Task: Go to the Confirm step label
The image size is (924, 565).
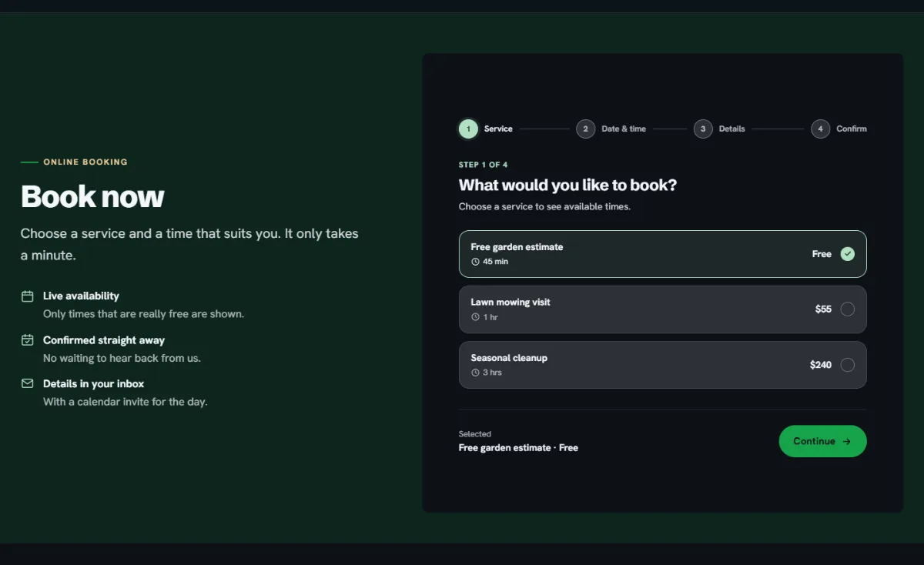Action: [852, 129]
